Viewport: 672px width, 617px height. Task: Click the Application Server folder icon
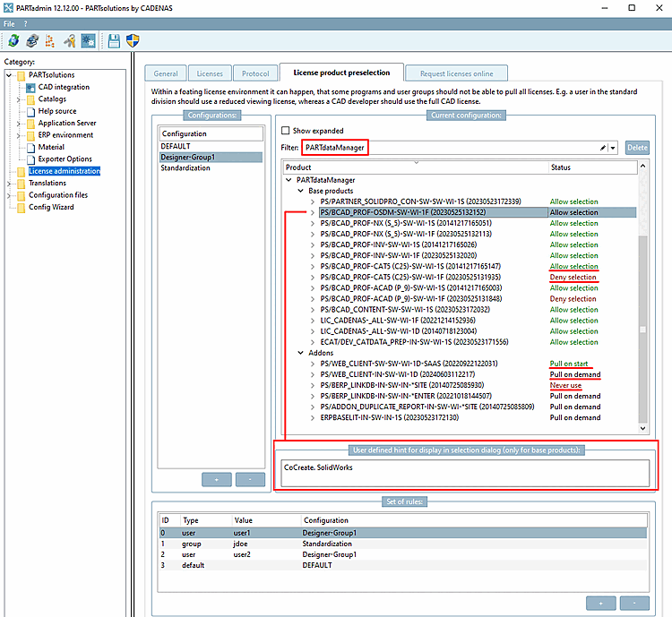[30, 124]
